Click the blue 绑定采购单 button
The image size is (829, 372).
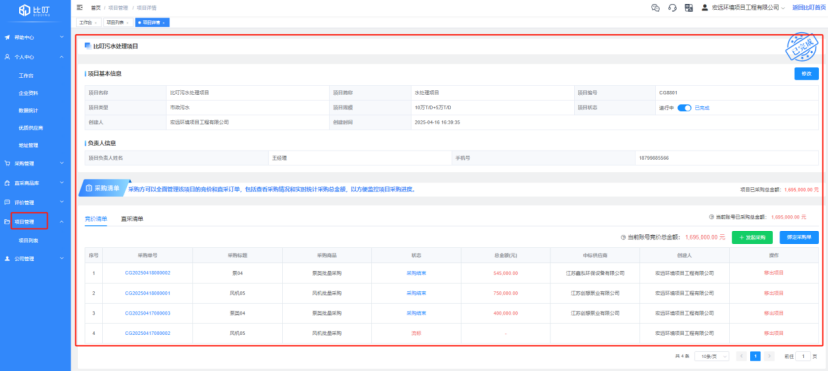tap(799, 237)
